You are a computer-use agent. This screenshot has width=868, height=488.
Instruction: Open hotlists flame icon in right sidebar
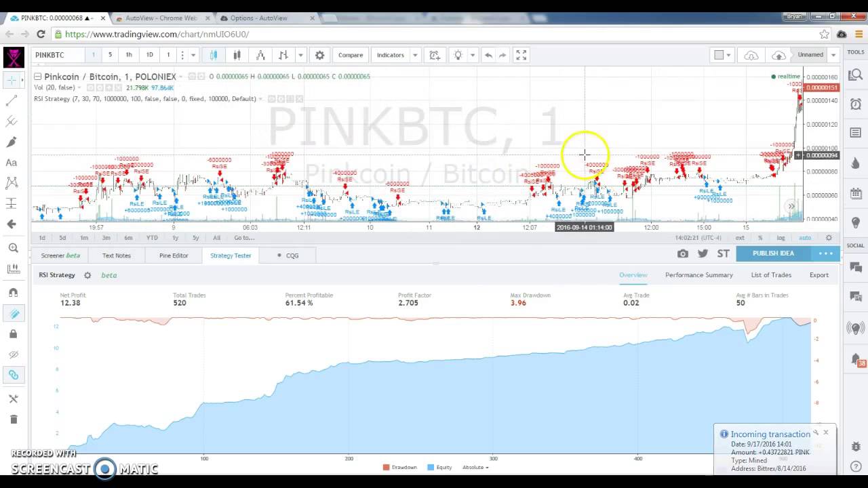tap(856, 163)
